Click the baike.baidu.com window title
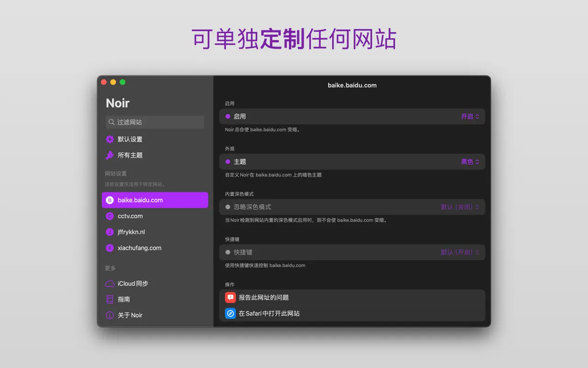Screen dimensions: 588x368 pos(352,85)
